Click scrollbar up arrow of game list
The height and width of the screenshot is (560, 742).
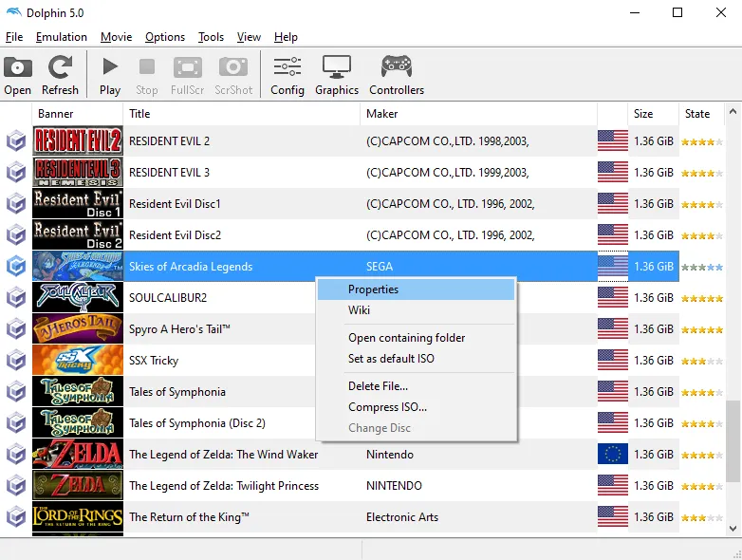(733, 112)
